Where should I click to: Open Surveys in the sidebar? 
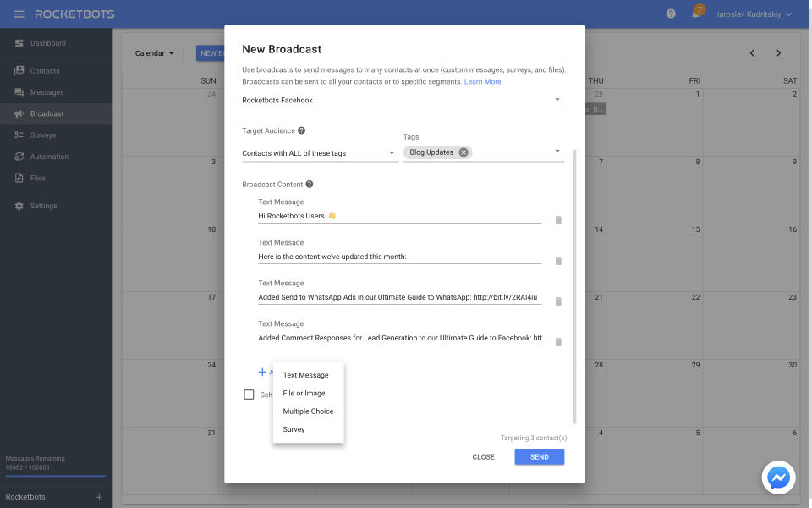(x=56, y=135)
